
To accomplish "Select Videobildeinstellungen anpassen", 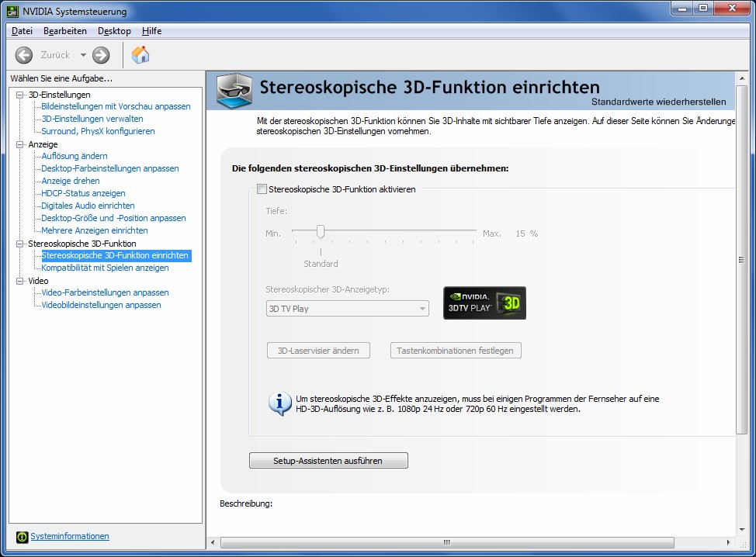I will click(101, 305).
